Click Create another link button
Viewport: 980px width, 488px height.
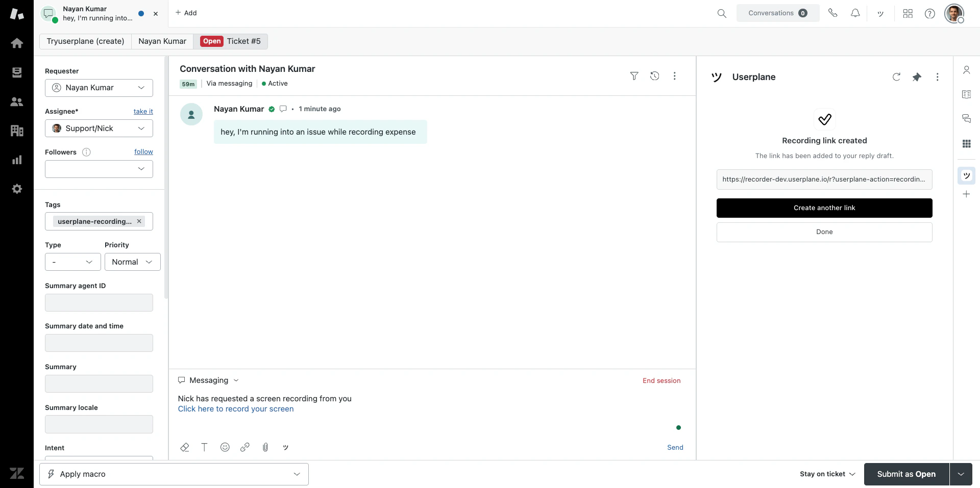click(824, 208)
